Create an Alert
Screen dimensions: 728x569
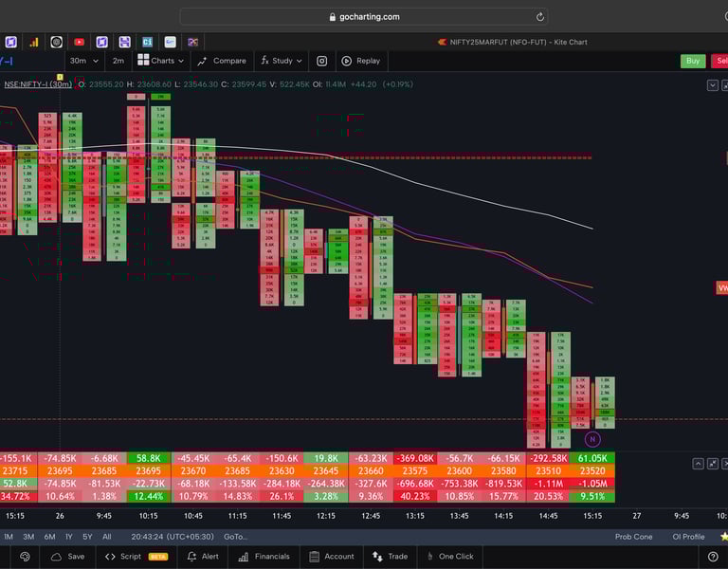coord(203,557)
